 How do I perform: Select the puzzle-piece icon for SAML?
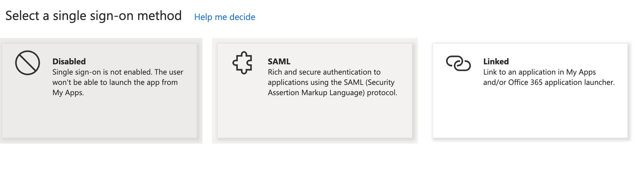click(x=243, y=63)
